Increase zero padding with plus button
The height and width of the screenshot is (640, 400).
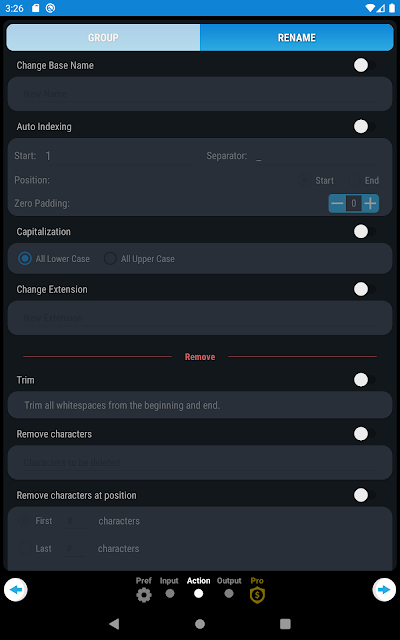(370, 203)
